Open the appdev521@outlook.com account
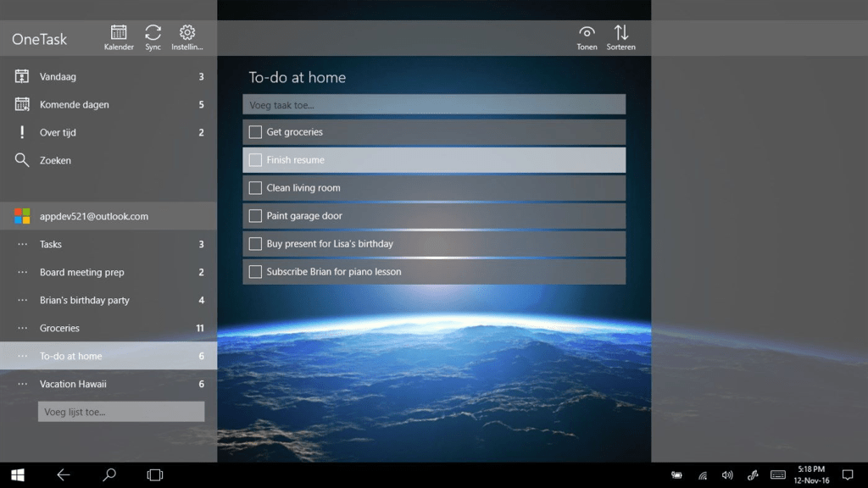The height and width of the screenshot is (488, 868). (x=93, y=216)
